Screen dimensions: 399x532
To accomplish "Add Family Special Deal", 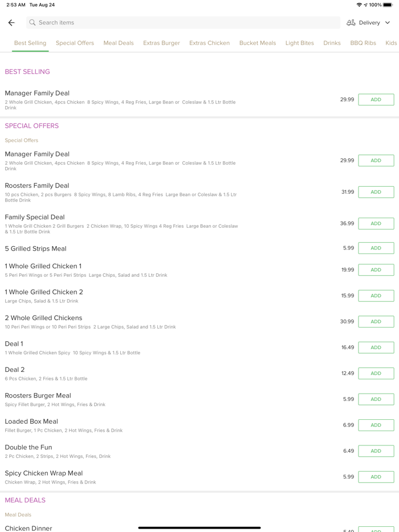I will 376,223.
